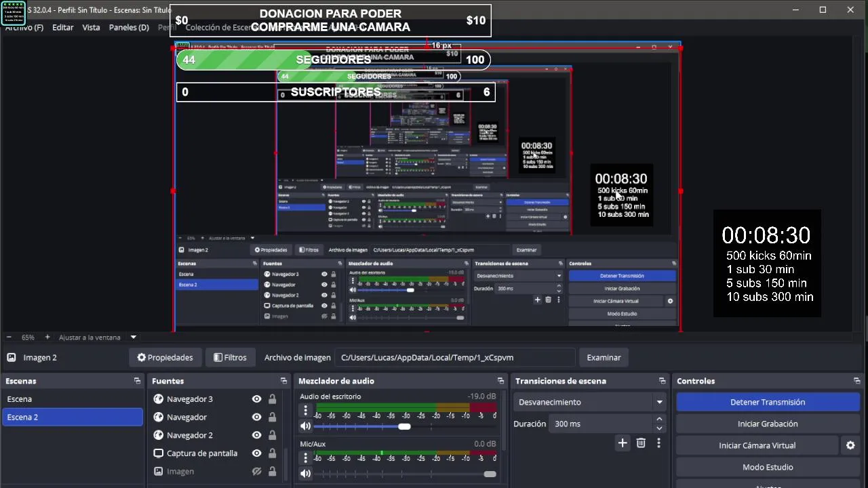This screenshot has height=488, width=868.
Task: Click the monitor icon of Captura de pantalla
Action: [x=158, y=453]
